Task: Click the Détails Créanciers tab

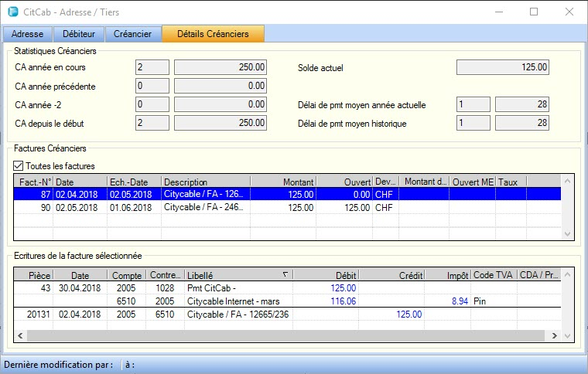Action: pos(213,34)
